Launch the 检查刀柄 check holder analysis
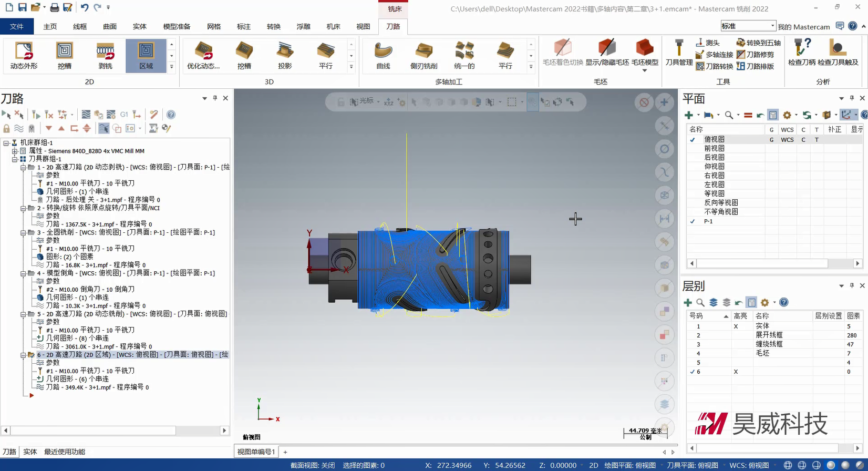 (x=802, y=53)
